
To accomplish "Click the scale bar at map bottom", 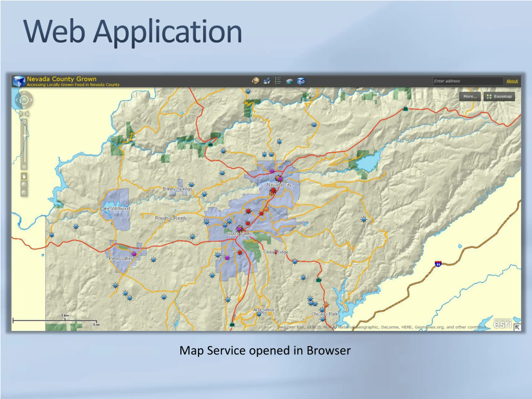I will click(55, 320).
